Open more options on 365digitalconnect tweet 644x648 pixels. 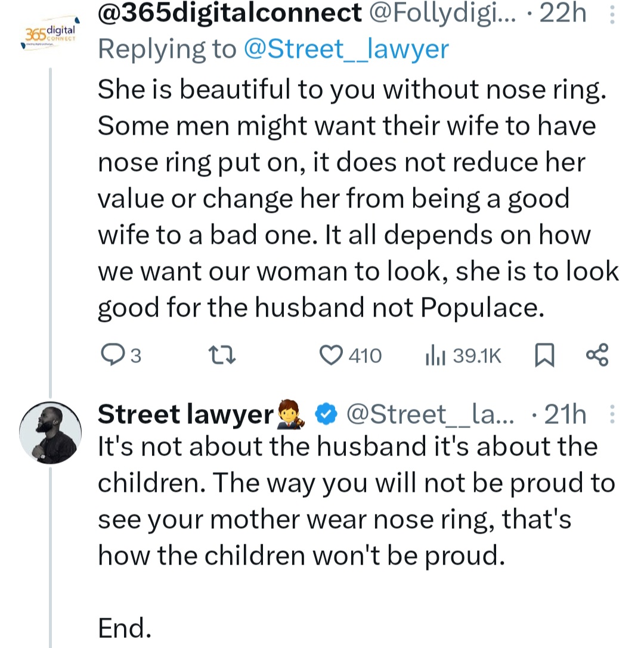612,15
